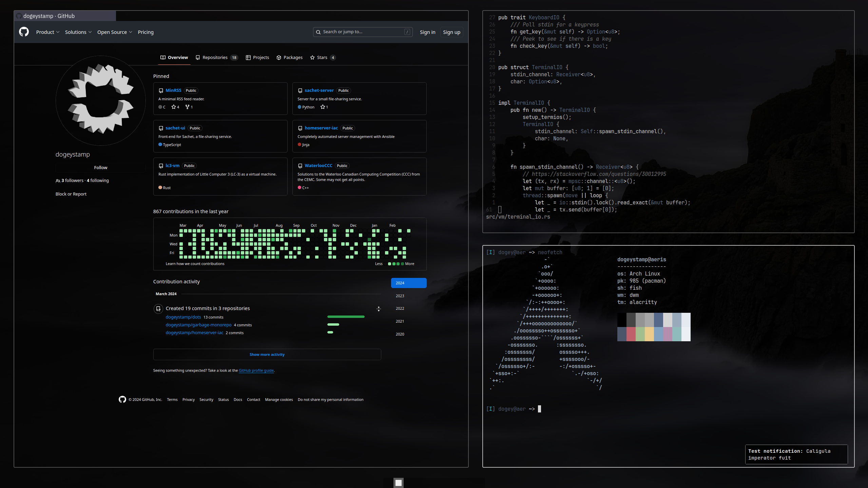Screen dimensions: 868x488
Task: Click repository icon beside MinRSS
Action: pos(161,91)
